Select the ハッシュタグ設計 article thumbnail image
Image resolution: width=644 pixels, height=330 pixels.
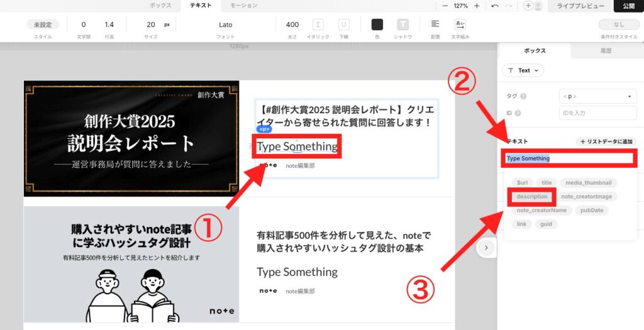point(131,264)
